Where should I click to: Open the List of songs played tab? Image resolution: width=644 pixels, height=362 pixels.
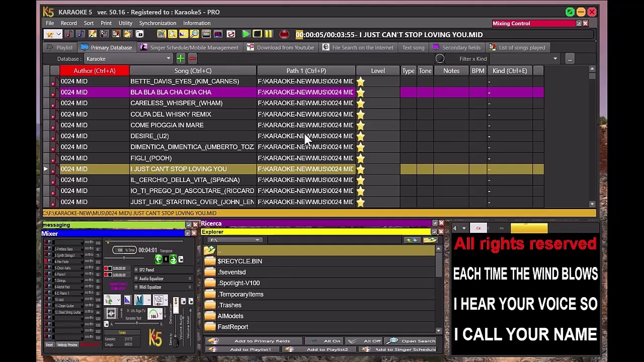click(517, 47)
